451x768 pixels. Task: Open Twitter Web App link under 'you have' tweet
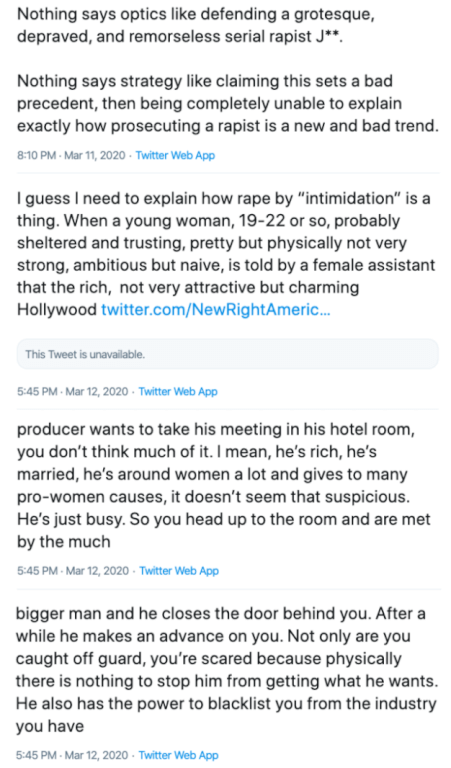[x=178, y=755]
